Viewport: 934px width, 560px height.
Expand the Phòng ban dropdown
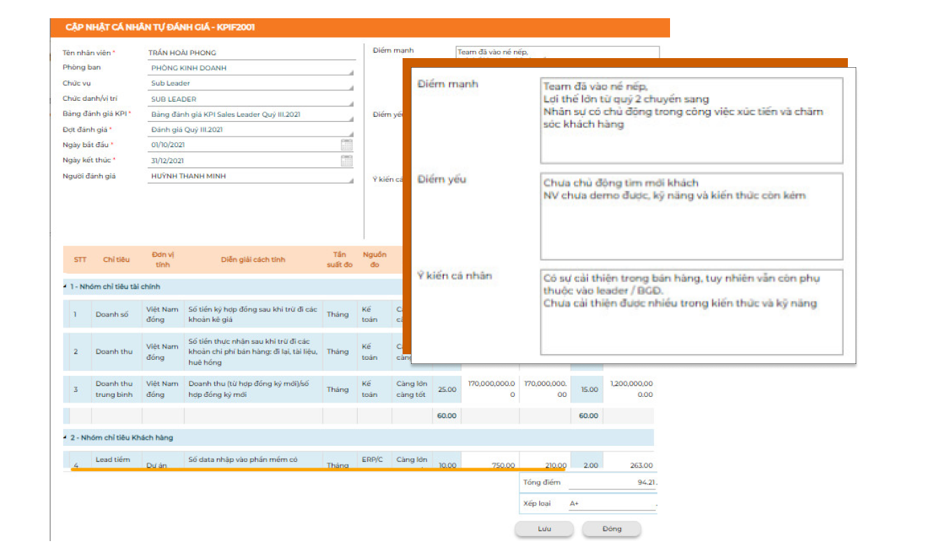(x=351, y=71)
